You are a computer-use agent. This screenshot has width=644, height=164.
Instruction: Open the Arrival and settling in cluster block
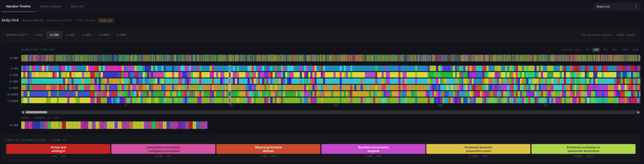[x=58, y=149]
